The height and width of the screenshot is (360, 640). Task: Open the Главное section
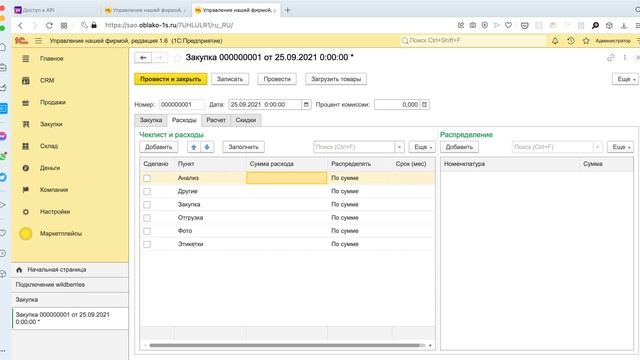point(51,59)
